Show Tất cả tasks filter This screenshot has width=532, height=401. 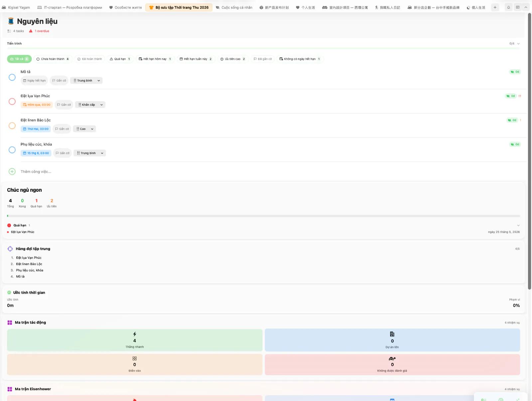pos(19,59)
